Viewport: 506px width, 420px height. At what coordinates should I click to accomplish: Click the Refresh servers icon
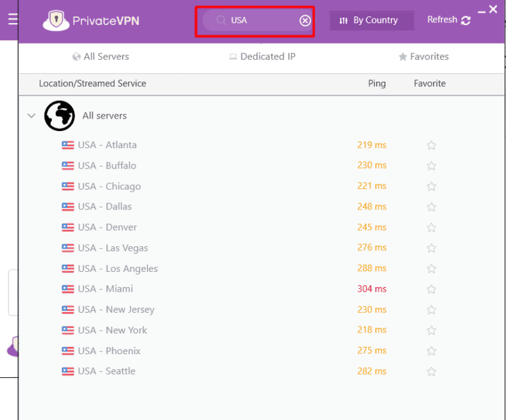click(466, 20)
